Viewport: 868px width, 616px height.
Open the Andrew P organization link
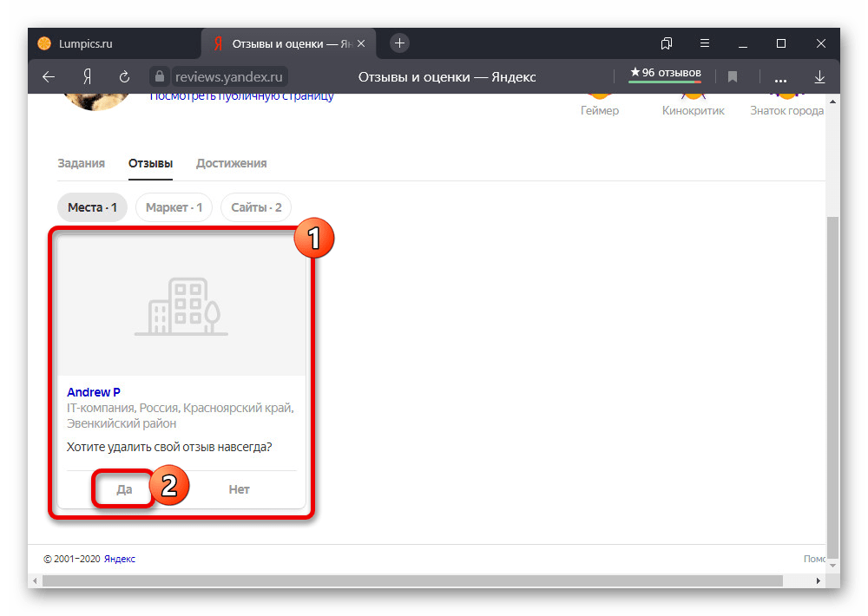tap(94, 392)
